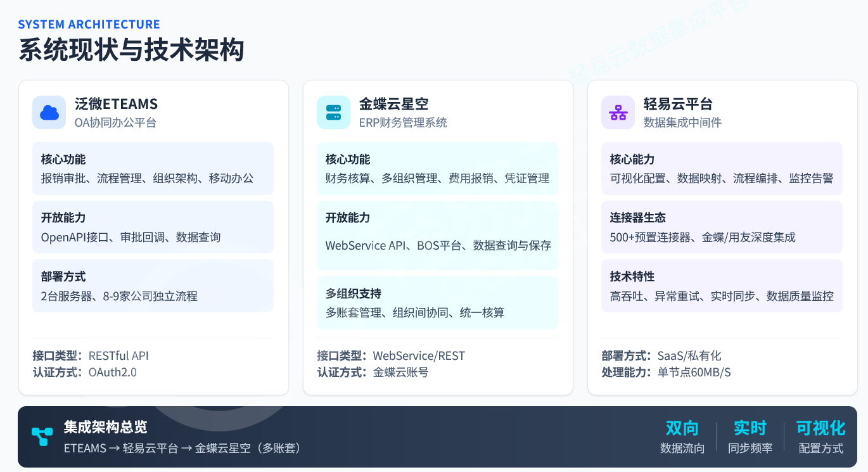Click the 系统现状与技术架构 page heading

131,51
